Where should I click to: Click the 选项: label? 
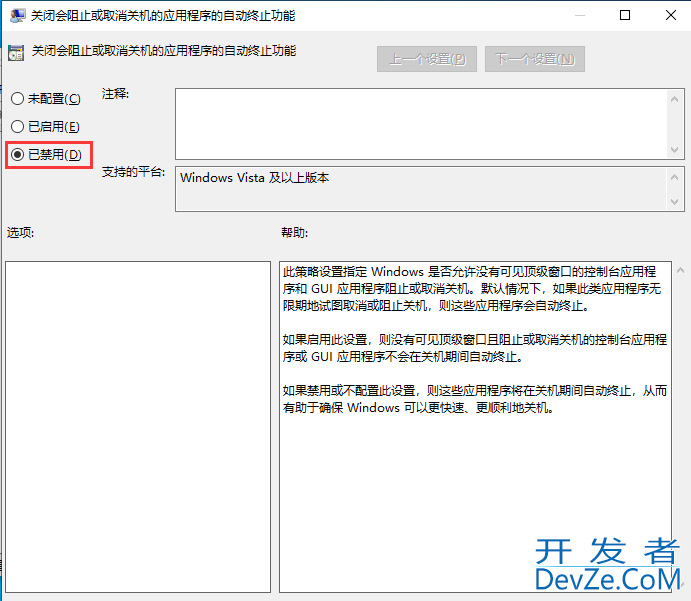[x=20, y=232]
